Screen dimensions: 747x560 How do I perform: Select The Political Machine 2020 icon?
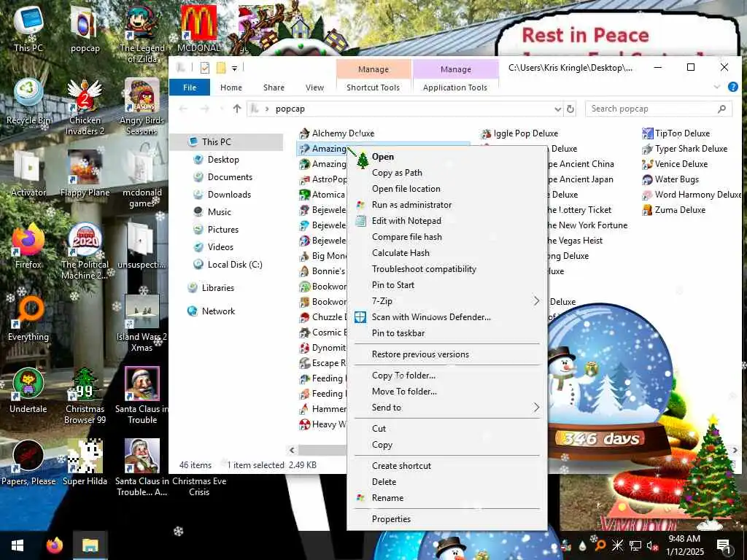tap(85, 251)
